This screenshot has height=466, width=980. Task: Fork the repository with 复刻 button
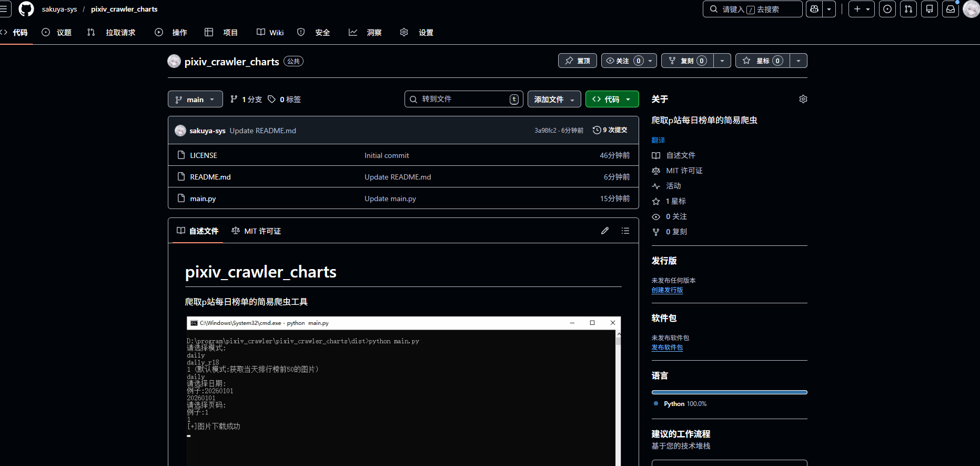click(688, 61)
